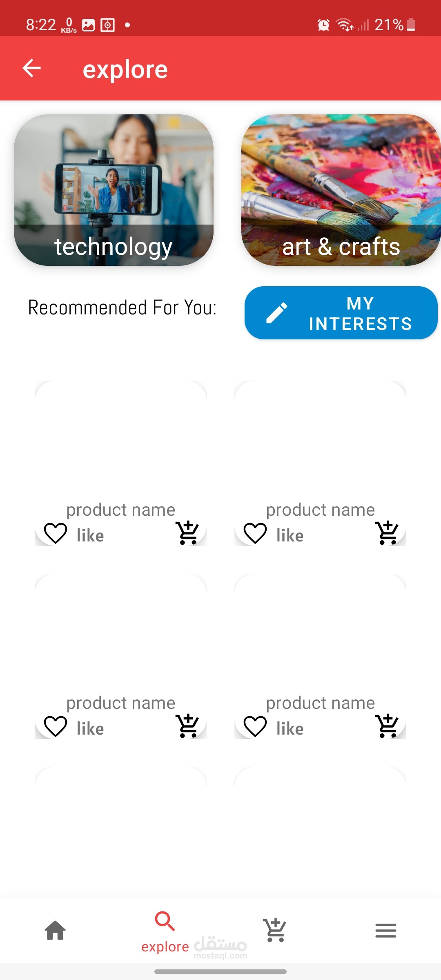This screenshot has width=441, height=980.
Task: Like the second-row right product heart
Action: 255,726
